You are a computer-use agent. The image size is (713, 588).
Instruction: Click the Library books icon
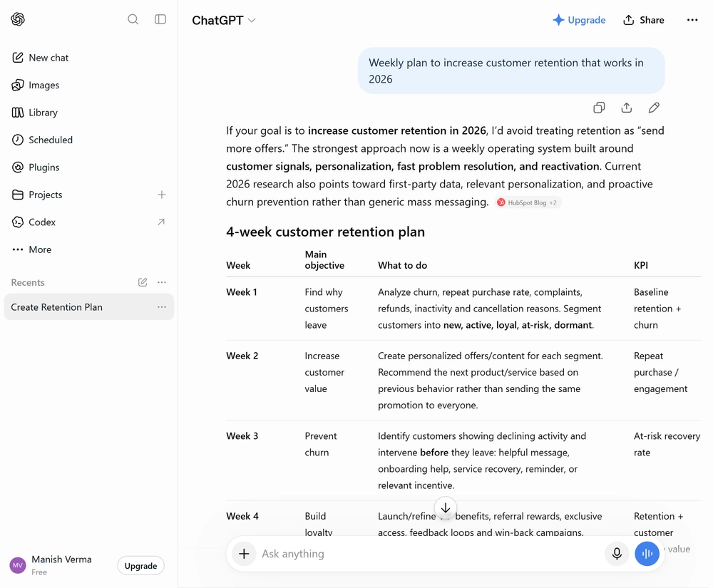coord(18,112)
